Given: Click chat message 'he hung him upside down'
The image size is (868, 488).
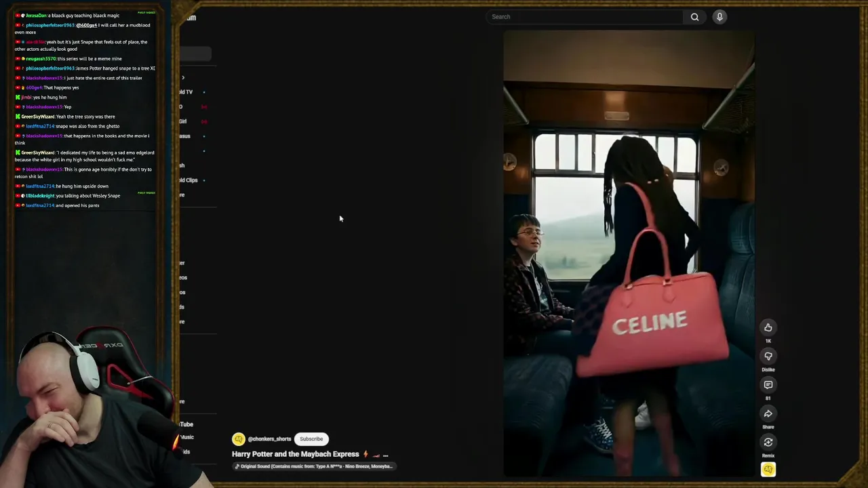Looking at the screenshot, I should click(x=81, y=186).
